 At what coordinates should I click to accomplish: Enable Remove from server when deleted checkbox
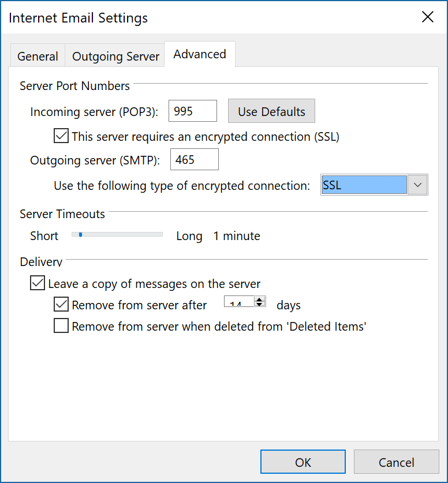pos(61,326)
